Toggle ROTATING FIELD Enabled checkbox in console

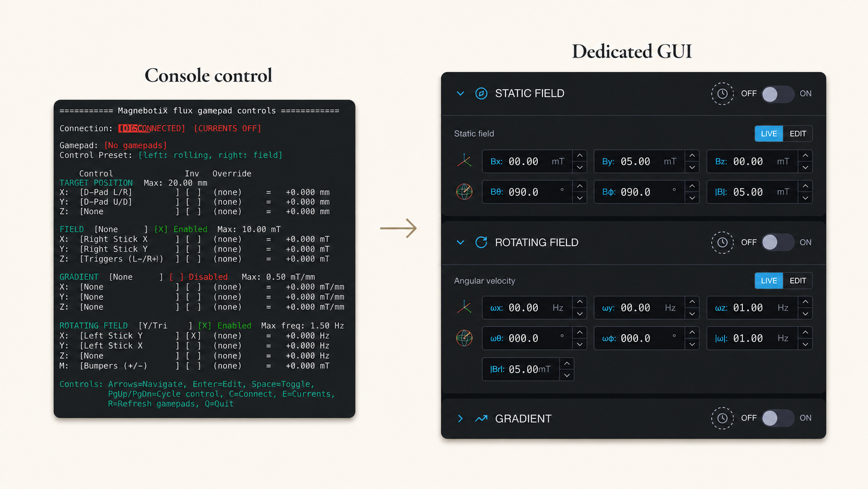click(x=205, y=326)
